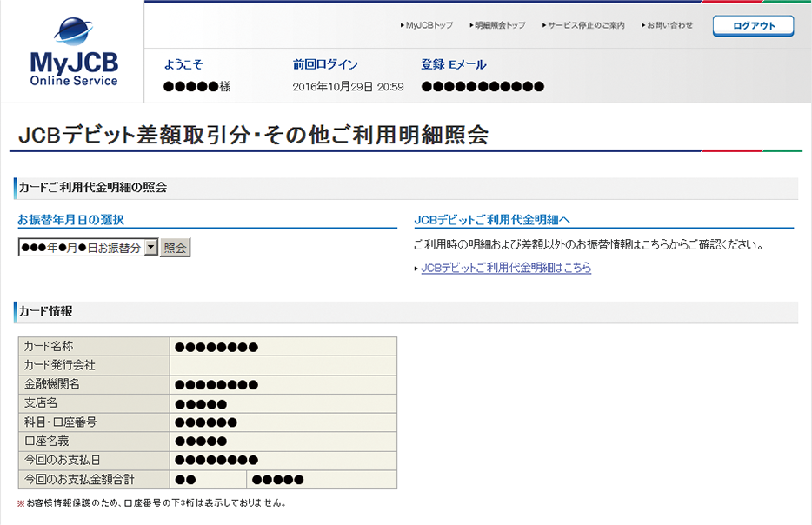The image size is (812, 525).
Task: Open the お振替年月日 dropdown
Action: [x=88, y=248]
